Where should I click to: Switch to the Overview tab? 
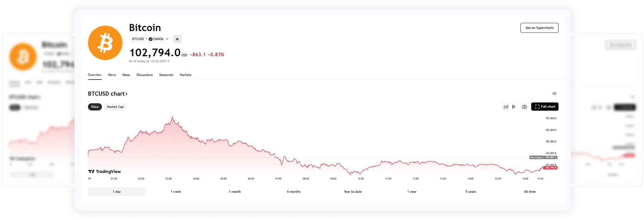[x=95, y=75]
